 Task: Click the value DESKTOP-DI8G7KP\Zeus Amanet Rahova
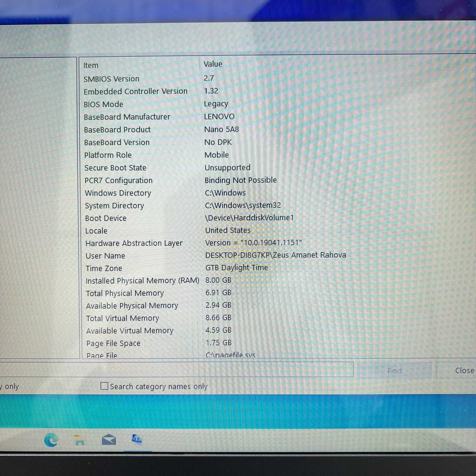tap(276, 255)
